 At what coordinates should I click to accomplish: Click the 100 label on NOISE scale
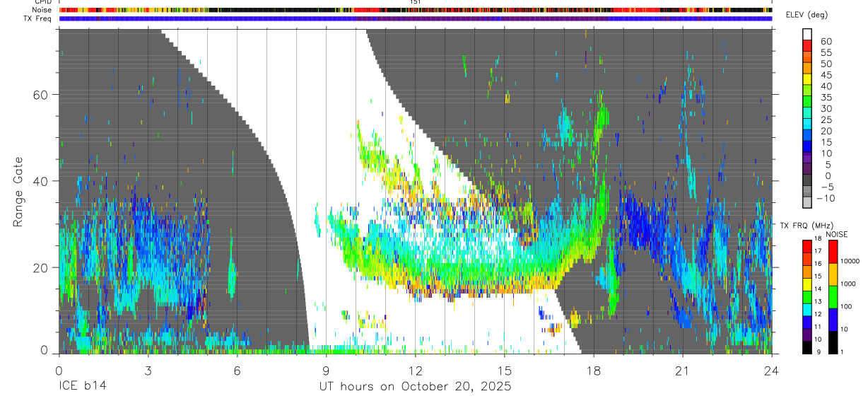846,307
